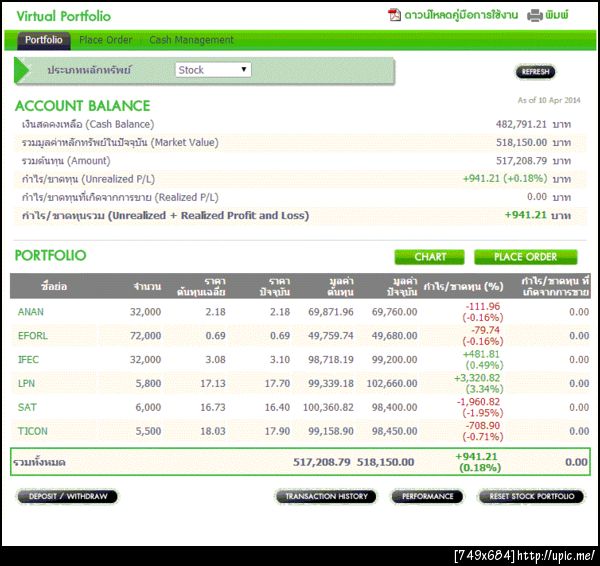600x566 pixels.
Task: Click the realized P/L value 0.00 in account balance
Action: pos(537,197)
